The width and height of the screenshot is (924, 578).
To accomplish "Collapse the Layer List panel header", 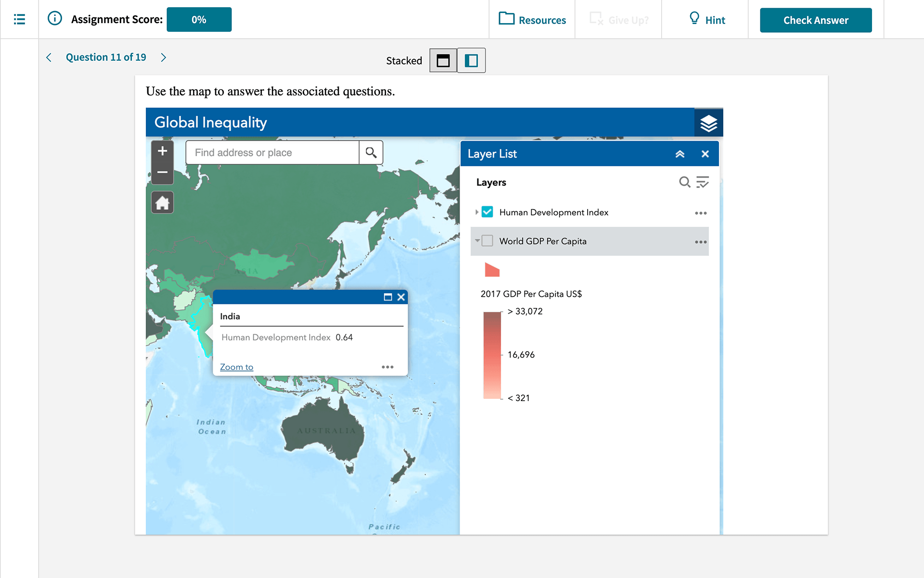I will click(680, 154).
